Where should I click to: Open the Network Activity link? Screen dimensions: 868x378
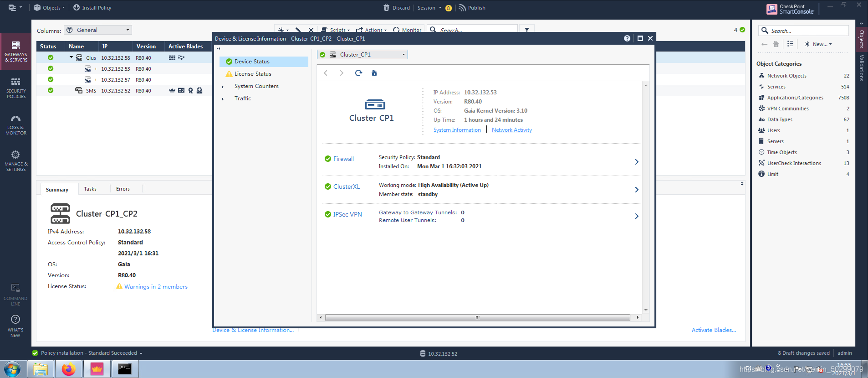click(x=511, y=130)
